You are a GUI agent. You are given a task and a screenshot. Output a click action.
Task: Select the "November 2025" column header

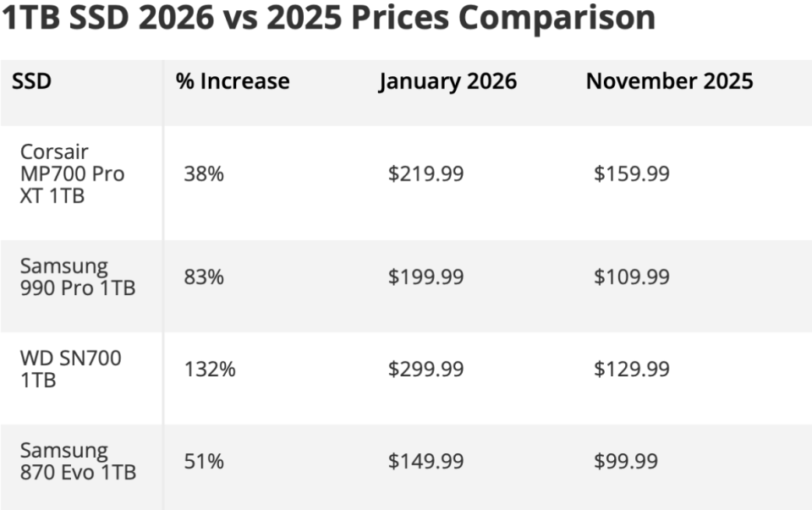[x=669, y=81]
